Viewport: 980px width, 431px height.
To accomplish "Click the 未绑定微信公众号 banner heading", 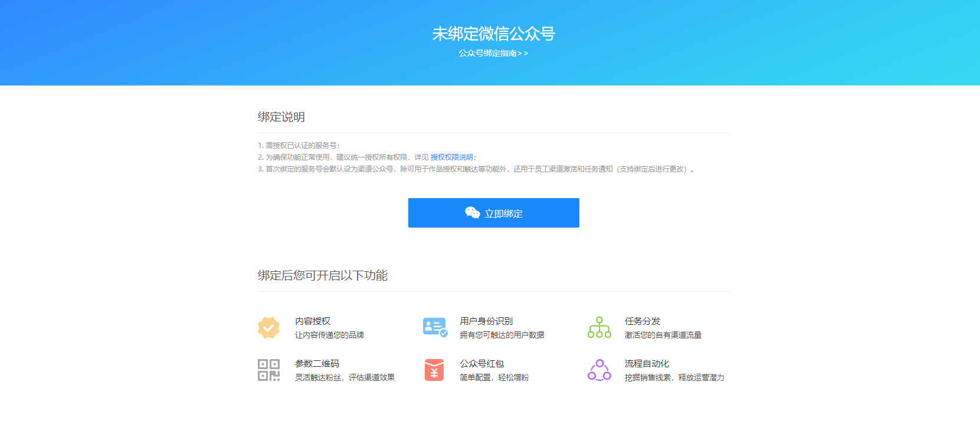I will pyautogui.click(x=493, y=34).
